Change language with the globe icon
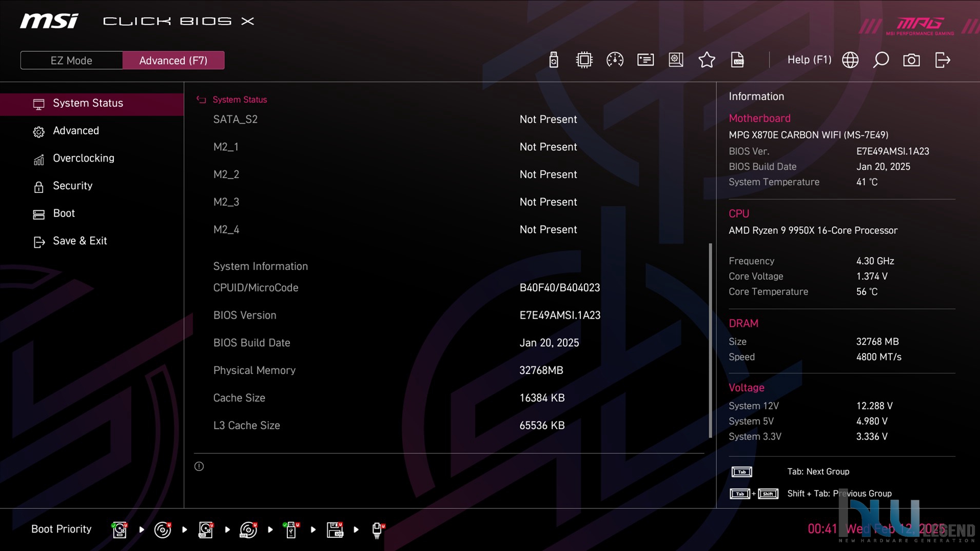 pyautogui.click(x=850, y=60)
